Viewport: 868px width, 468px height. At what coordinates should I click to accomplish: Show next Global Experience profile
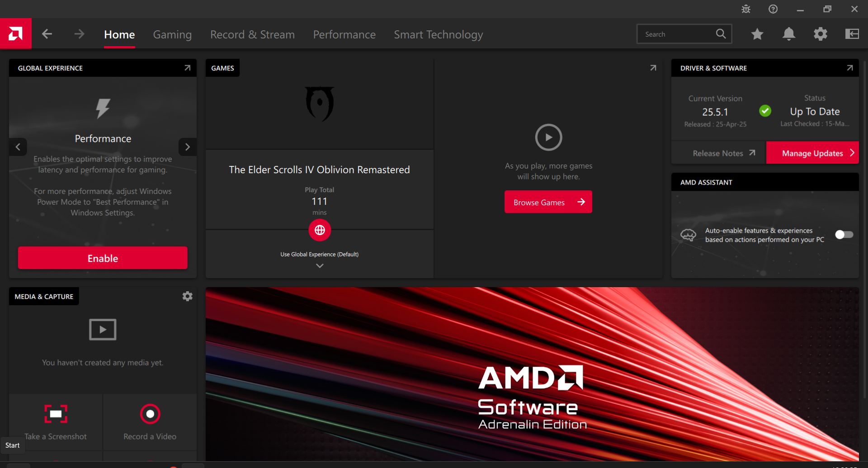(188, 147)
